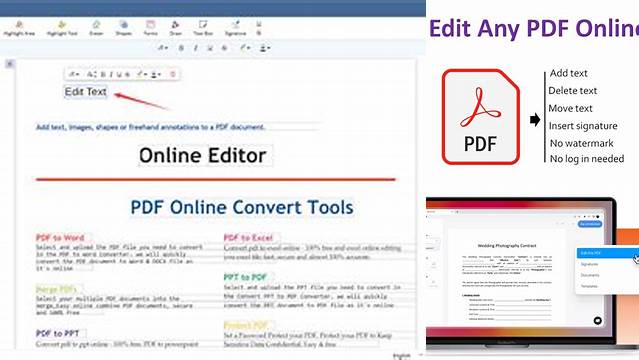Open the Shapes tool
Screen dimensions: 639x360
tap(123, 28)
